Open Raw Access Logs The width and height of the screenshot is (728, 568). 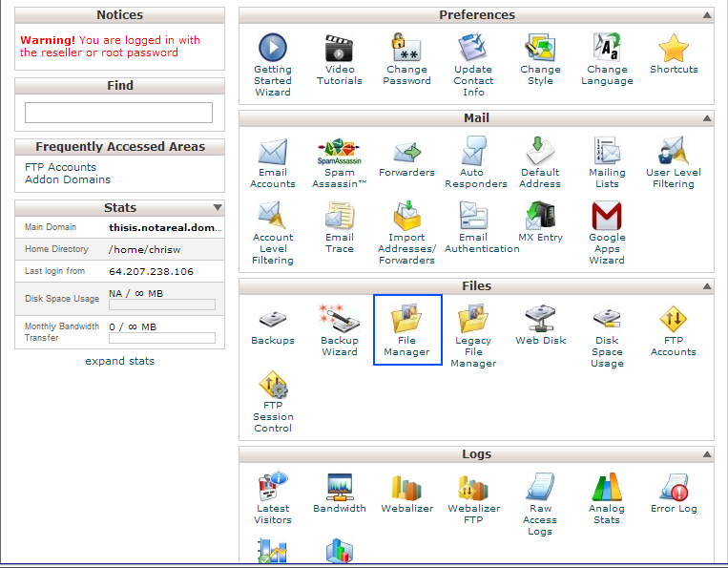(x=540, y=504)
